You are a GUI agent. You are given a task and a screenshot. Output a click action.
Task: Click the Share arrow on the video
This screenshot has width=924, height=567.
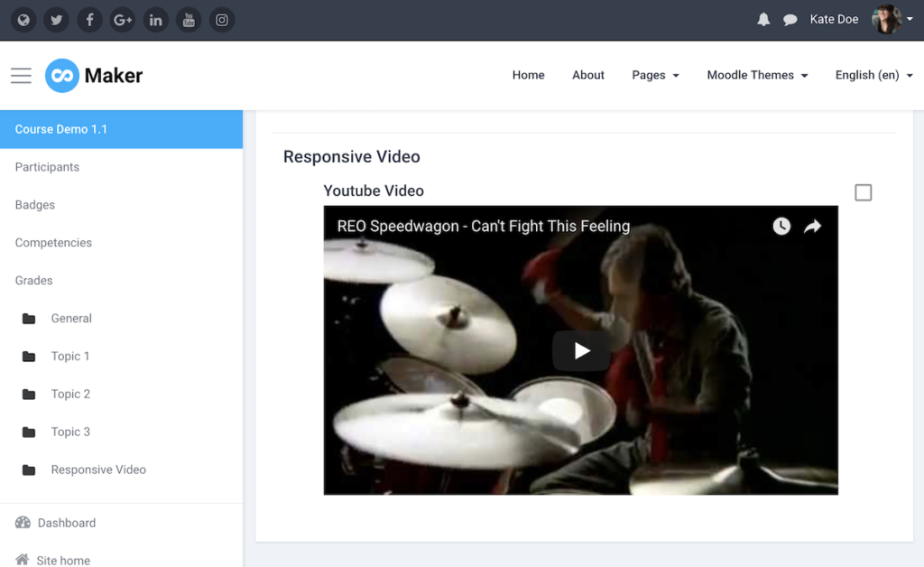[813, 226]
